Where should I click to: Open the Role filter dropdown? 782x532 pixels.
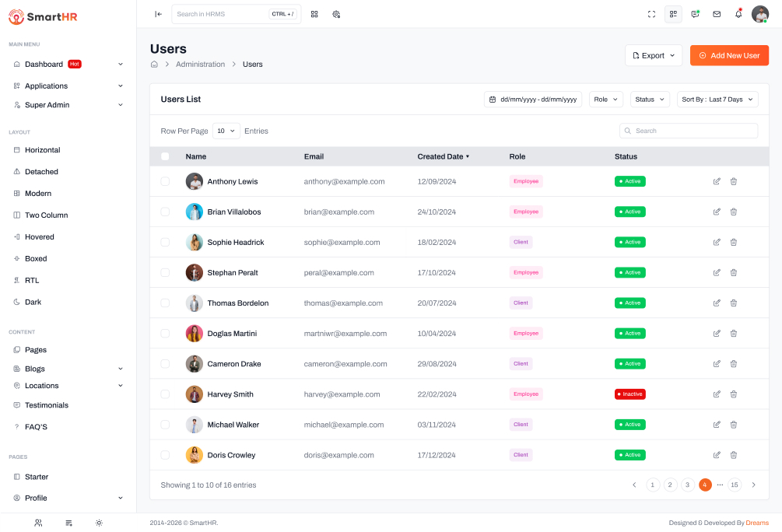pos(605,100)
